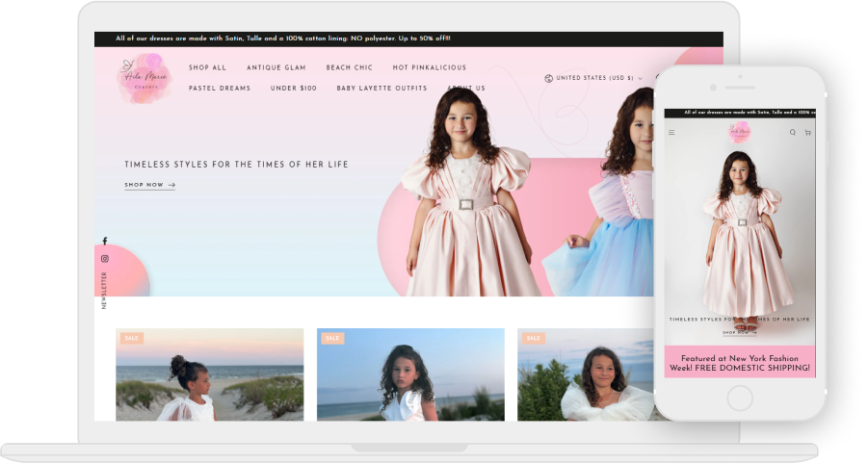Browse the Under $100 menu link
868x464 pixels.
coord(293,88)
